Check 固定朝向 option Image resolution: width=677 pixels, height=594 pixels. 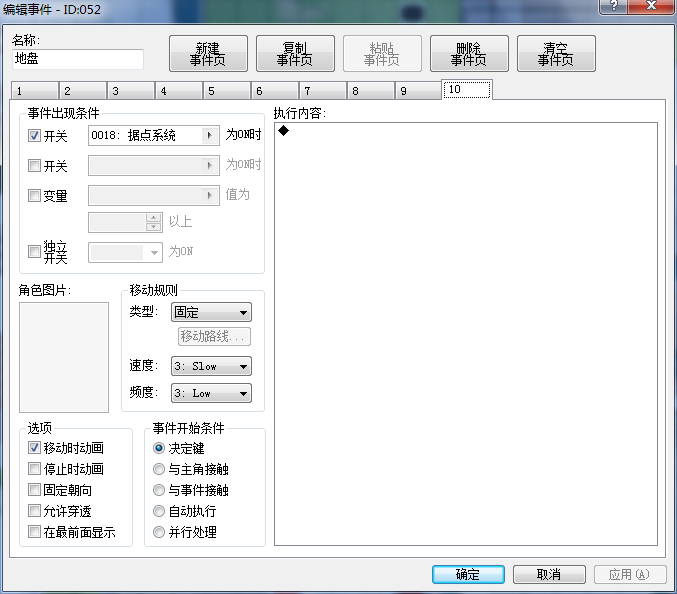click(x=34, y=490)
